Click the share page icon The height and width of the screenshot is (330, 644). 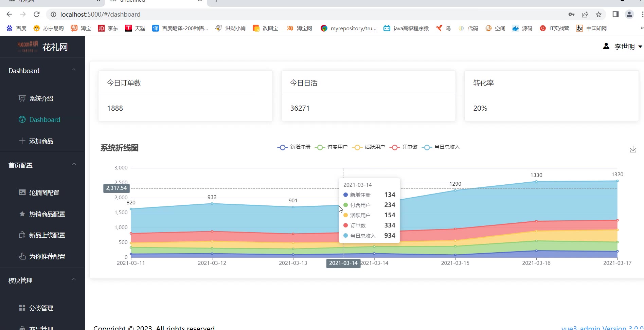click(585, 14)
